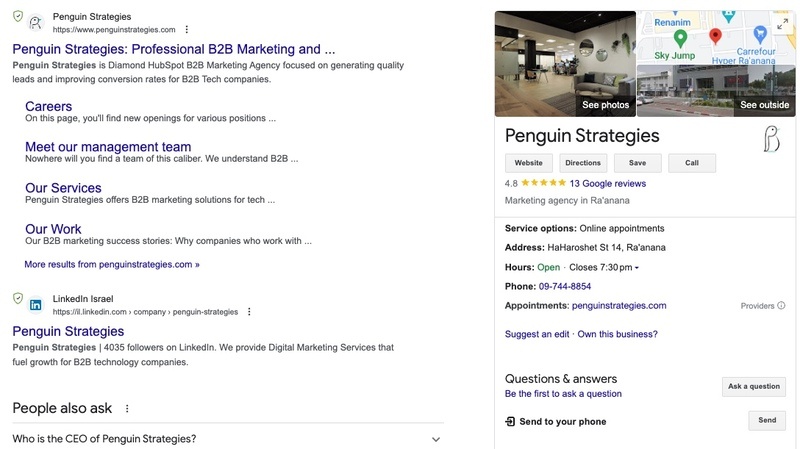Viewport: 800px width, 449px height.
Task: Click the green shield icon beside LinkedIn Israel result
Action: [x=18, y=298]
